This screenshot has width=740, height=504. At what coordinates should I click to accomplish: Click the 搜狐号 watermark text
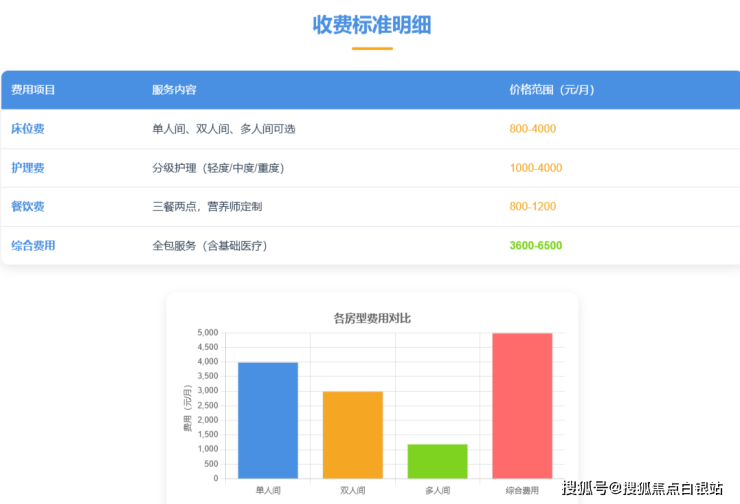(585, 488)
